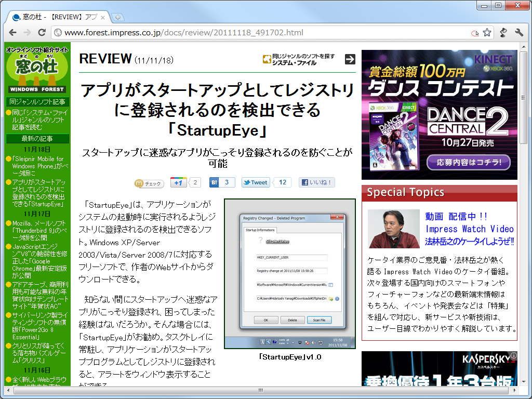Open the Tweet count 12 bubble
This screenshot has width=532, height=399.
[282, 182]
